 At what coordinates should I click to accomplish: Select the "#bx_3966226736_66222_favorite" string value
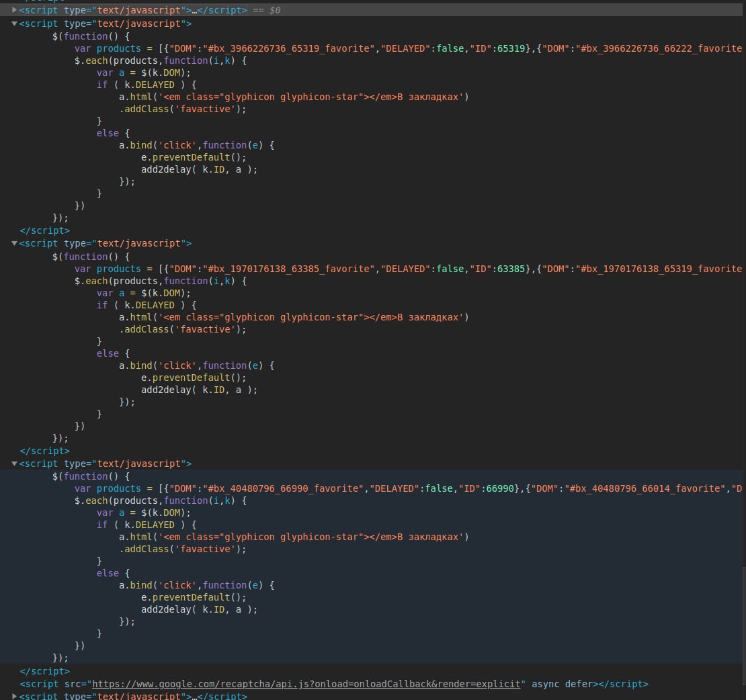(x=659, y=48)
